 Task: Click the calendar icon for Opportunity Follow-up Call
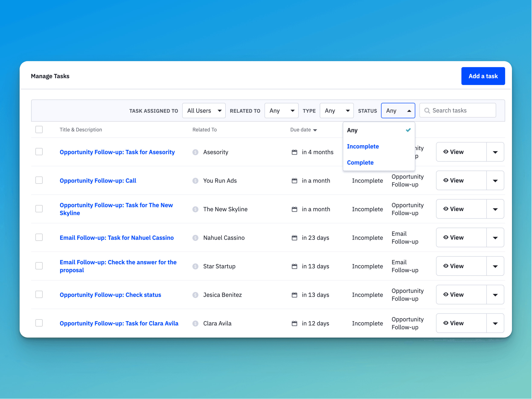coord(294,181)
